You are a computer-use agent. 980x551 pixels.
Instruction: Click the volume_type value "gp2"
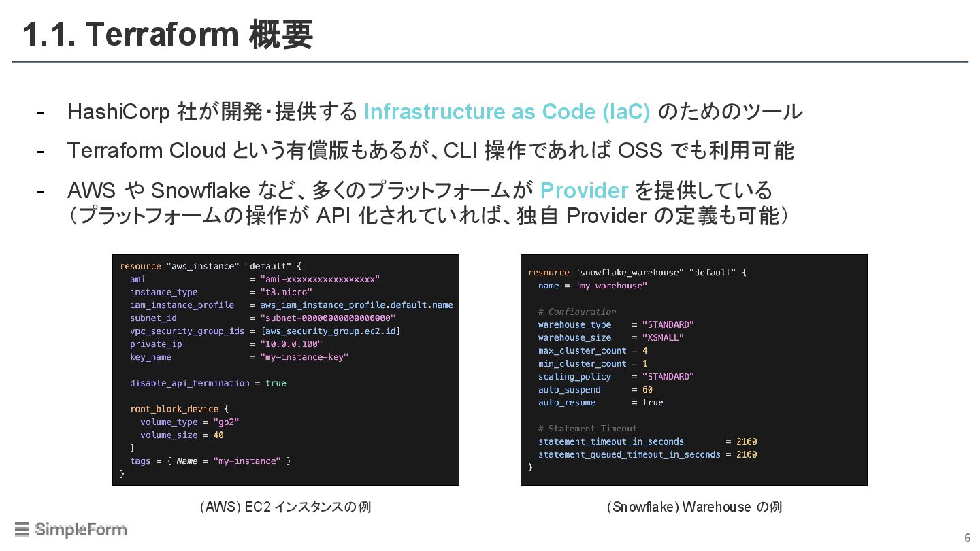coord(225,422)
